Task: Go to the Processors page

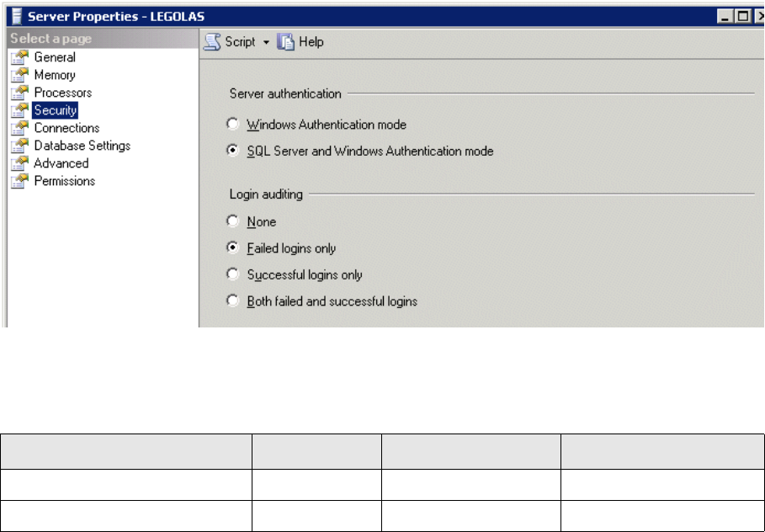Action: pos(63,93)
